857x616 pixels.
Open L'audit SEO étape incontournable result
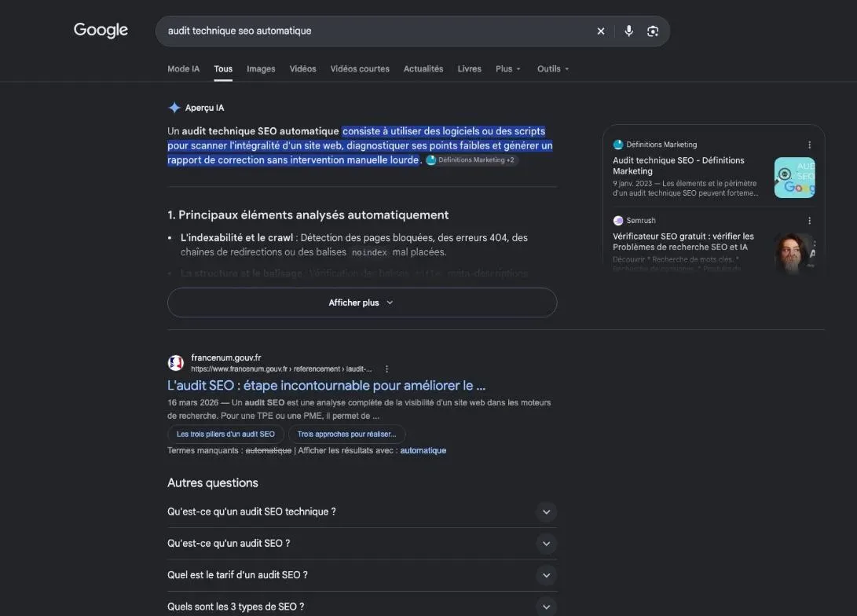coord(326,385)
